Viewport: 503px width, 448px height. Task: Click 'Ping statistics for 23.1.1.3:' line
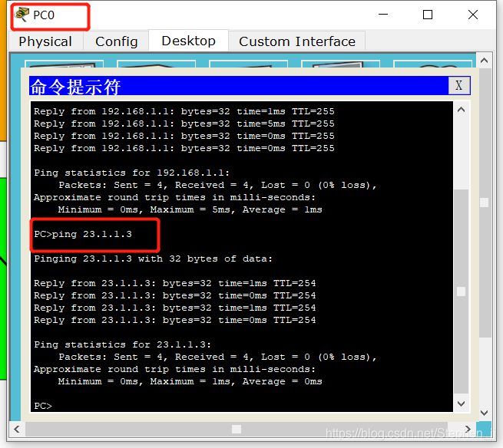click(x=123, y=344)
